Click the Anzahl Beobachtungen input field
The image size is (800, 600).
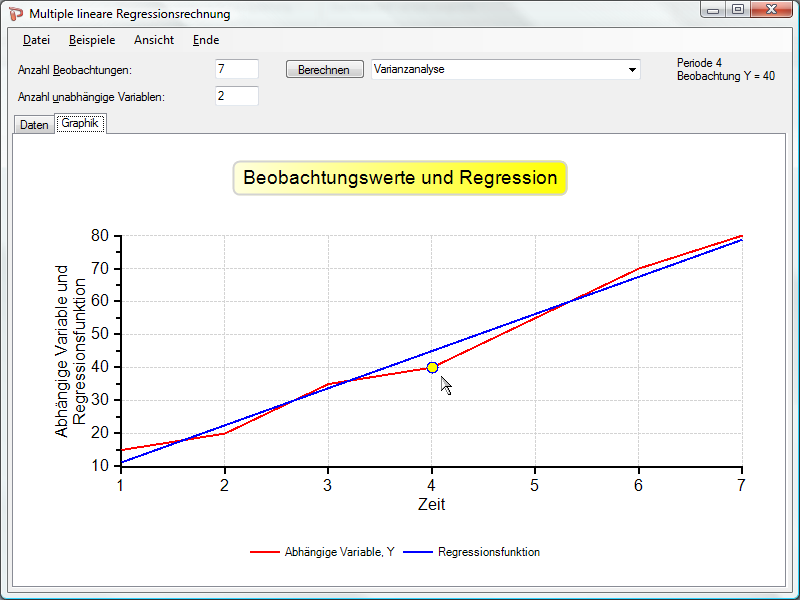pos(237,70)
